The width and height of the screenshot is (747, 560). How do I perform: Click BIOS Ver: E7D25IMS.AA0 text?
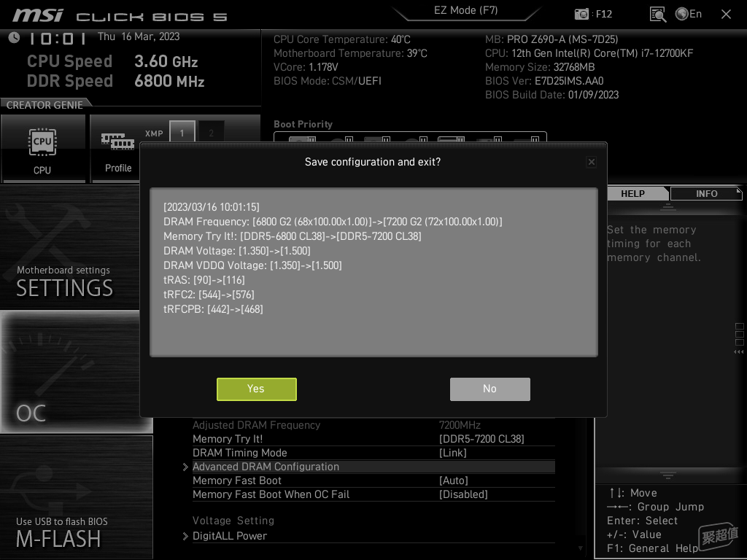click(544, 81)
